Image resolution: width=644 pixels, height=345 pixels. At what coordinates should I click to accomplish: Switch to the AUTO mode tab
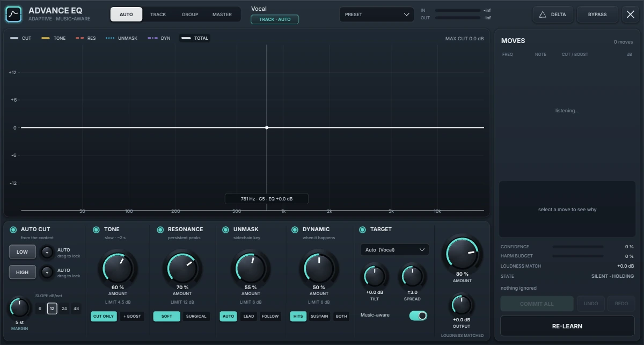pos(126,15)
